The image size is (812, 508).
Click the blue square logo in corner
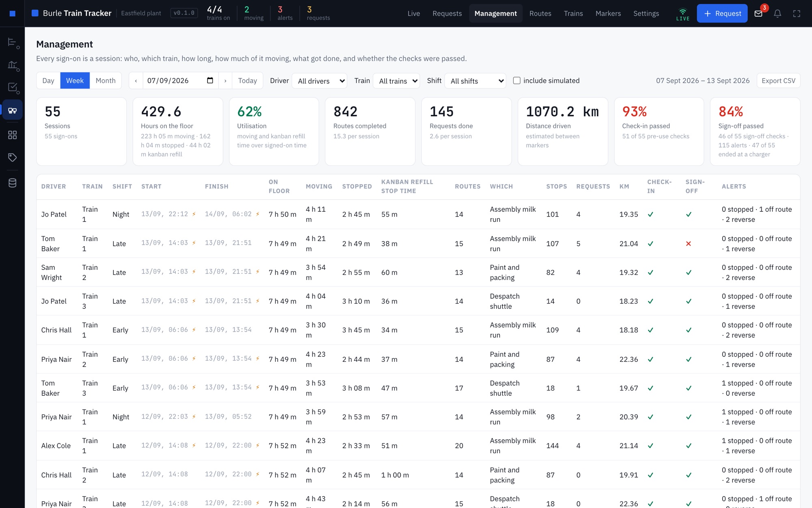click(x=13, y=13)
